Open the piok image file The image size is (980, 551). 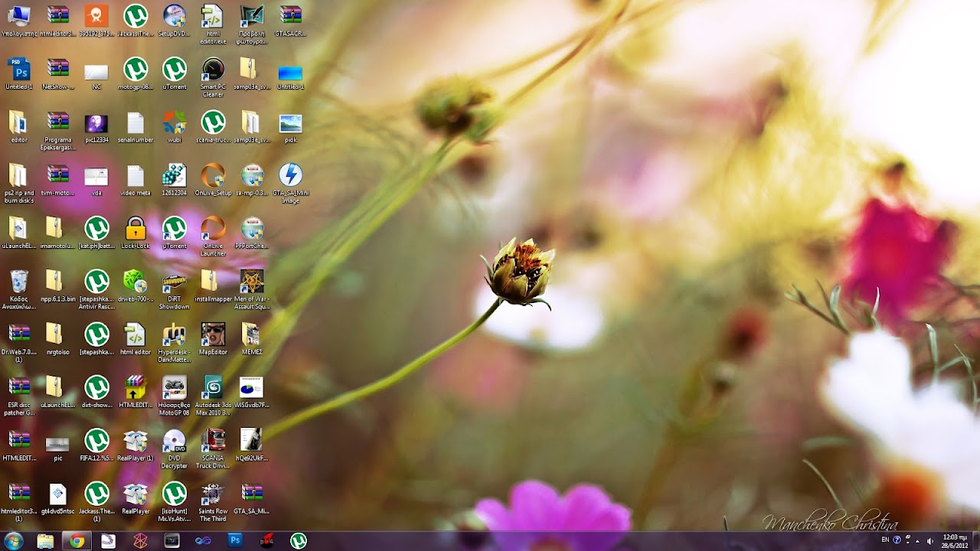coord(290,127)
